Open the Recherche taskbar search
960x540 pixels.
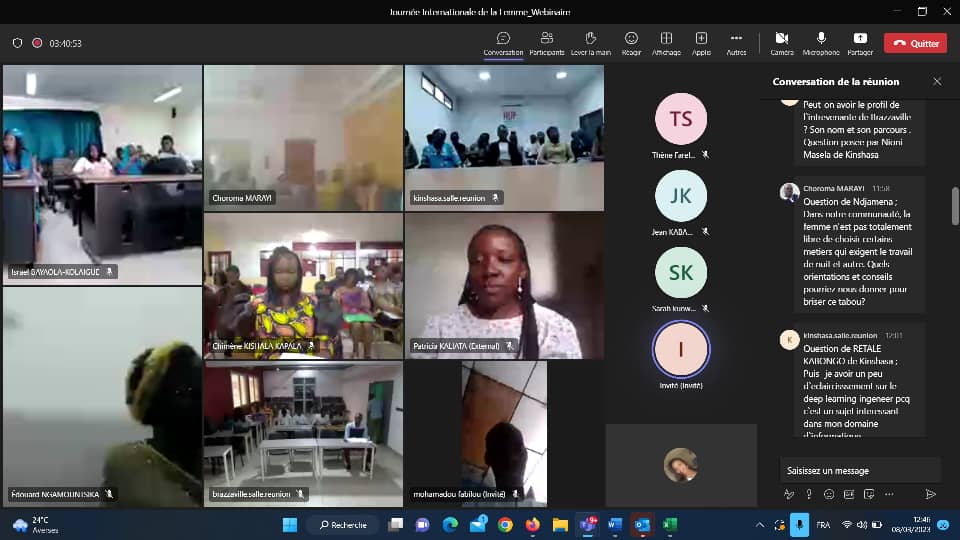click(x=343, y=525)
